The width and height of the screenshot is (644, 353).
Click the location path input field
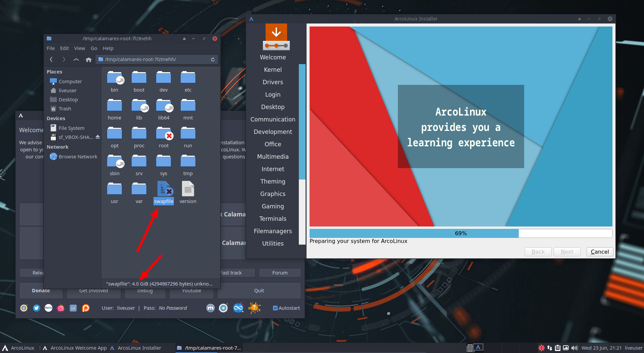tap(157, 59)
